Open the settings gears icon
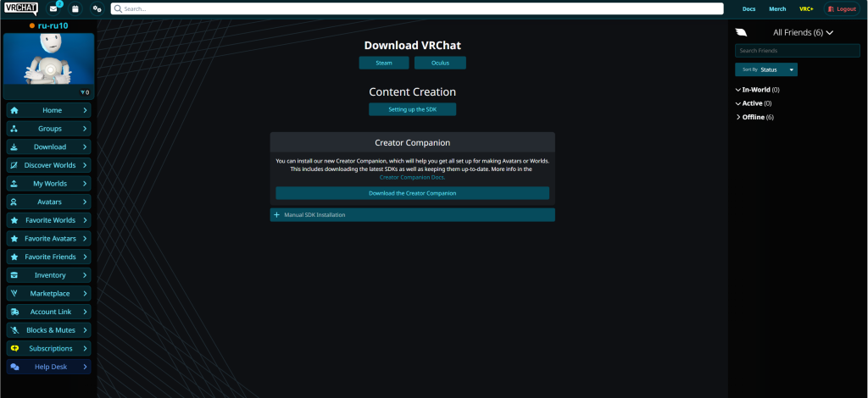 [97, 8]
